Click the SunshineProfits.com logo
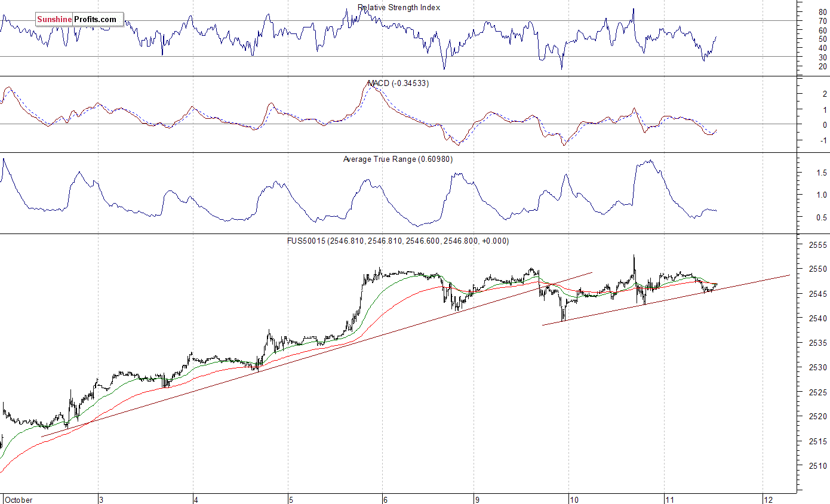Image resolution: width=830 pixels, height=504 pixels. pyautogui.click(x=79, y=19)
